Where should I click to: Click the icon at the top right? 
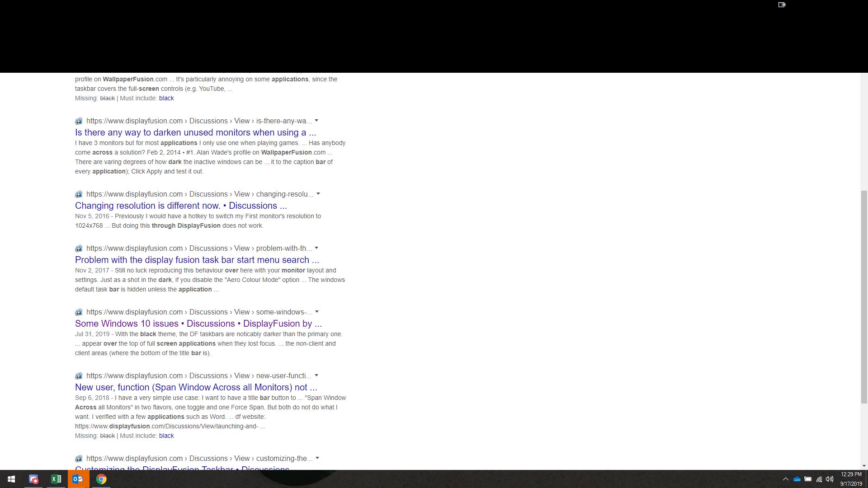782,5
